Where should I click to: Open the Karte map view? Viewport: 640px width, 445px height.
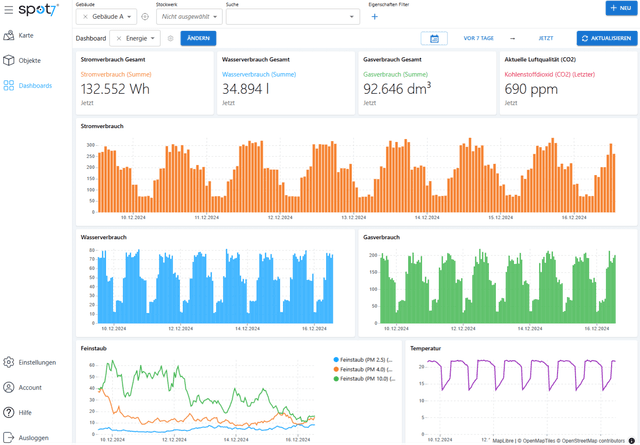coord(25,35)
